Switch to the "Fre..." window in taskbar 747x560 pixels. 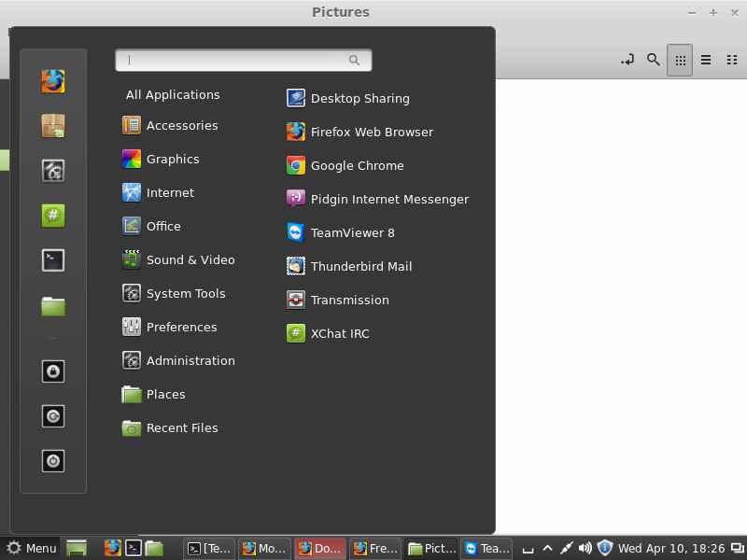point(375,549)
